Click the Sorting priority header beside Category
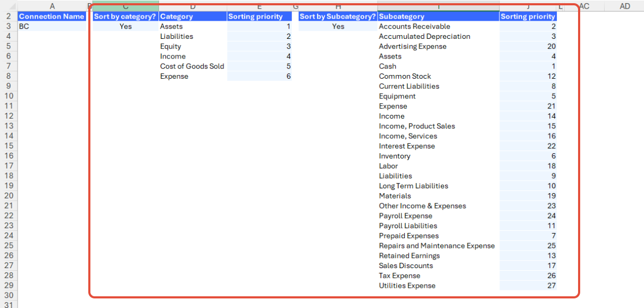 point(260,16)
